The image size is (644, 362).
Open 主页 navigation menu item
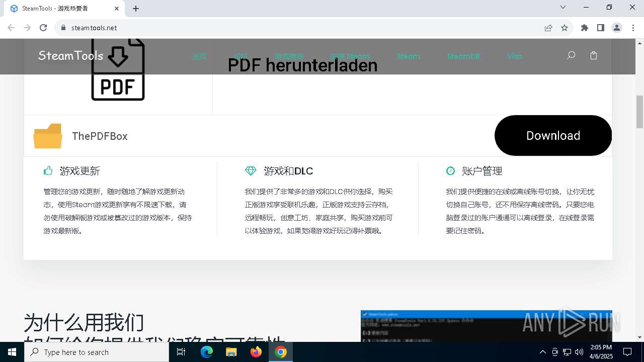click(x=200, y=56)
